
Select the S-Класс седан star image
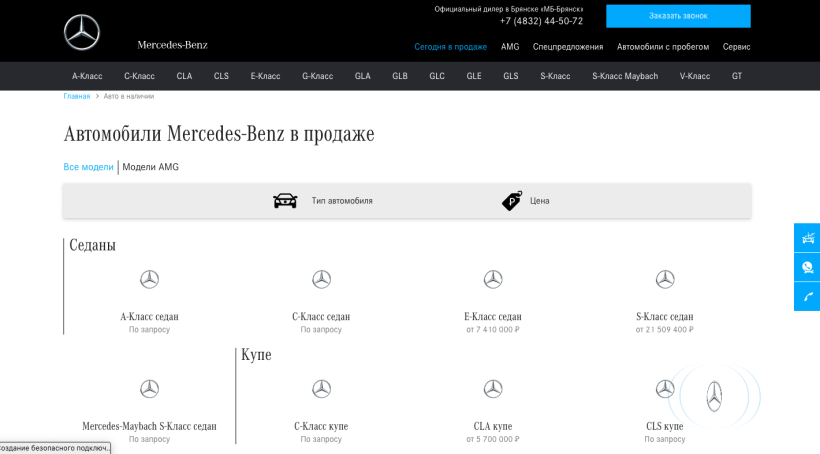click(665, 279)
